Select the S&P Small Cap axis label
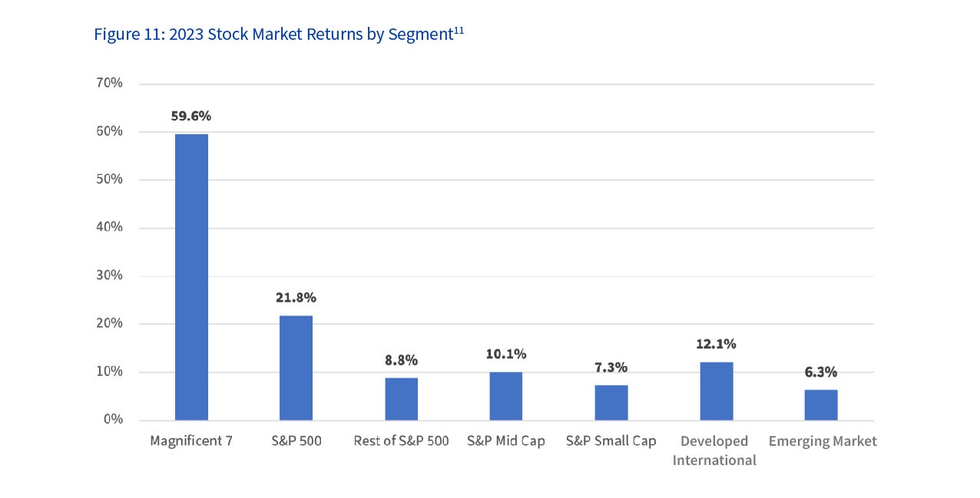Image resolution: width=980 pixels, height=498 pixels. click(x=611, y=441)
